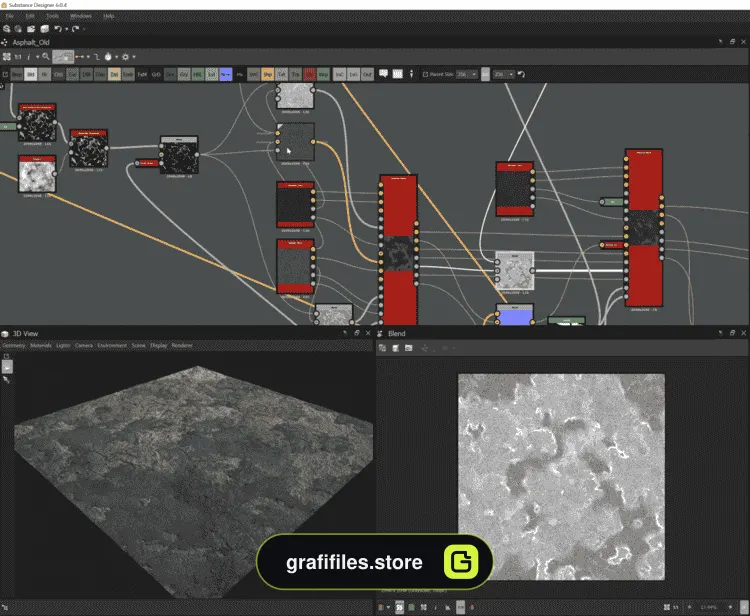
Task: Open the Geometry menu in 3D View
Action: [13, 345]
